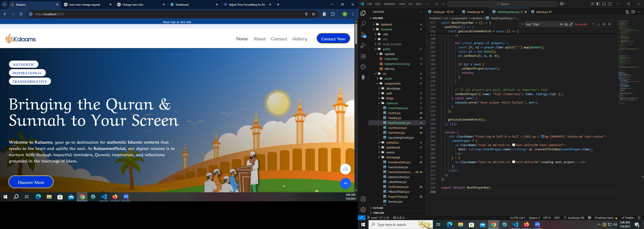Expand the OUTLINE section
The height and width of the screenshot is (229, 644).
(378, 208)
